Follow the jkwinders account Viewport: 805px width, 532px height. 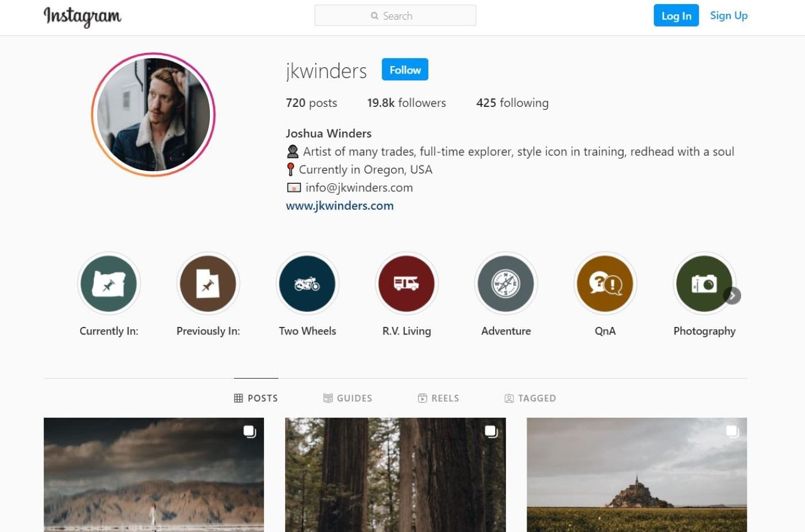(405, 70)
